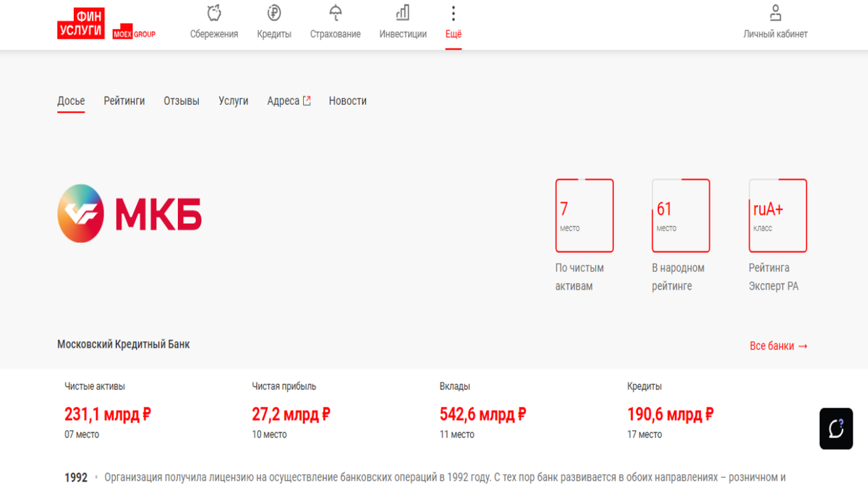Viewport: 868px width, 488px height.
Task: Open the Ещё three-dots icon
Action: 454,13
